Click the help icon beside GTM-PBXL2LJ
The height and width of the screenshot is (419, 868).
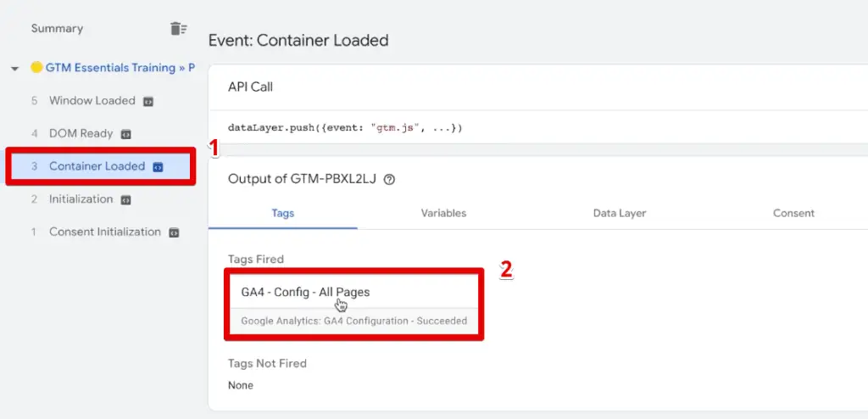pos(390,180)
